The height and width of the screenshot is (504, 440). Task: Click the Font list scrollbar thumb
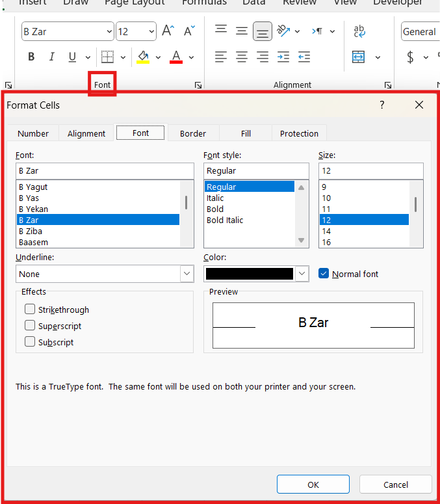(187, 202)
